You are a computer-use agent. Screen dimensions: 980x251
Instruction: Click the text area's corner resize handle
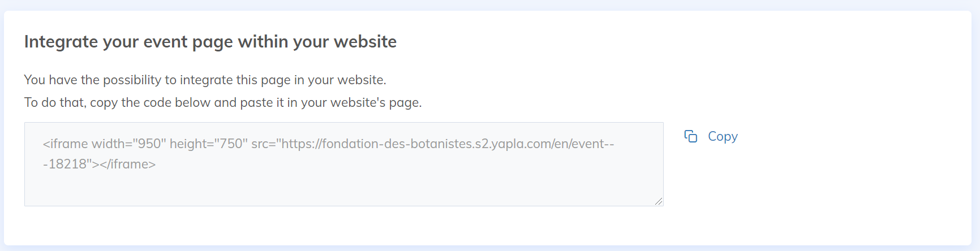[659, 201]
